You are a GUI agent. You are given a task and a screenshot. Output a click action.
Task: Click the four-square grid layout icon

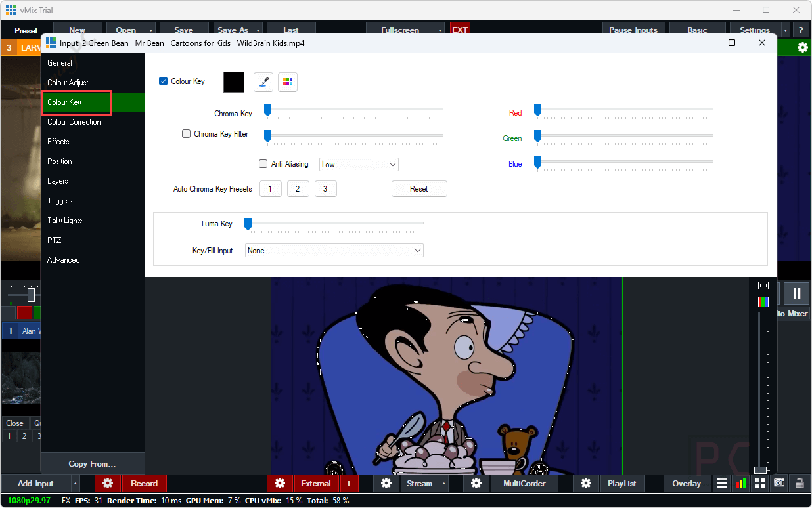pyautogui.click(x=760, y=484)
